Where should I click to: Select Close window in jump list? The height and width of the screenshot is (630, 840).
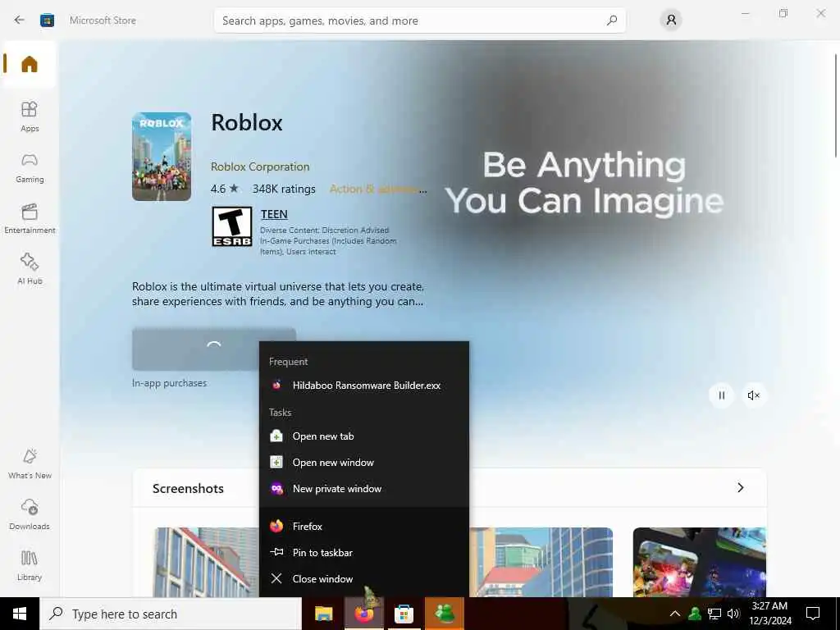click(x=363, y=578)
